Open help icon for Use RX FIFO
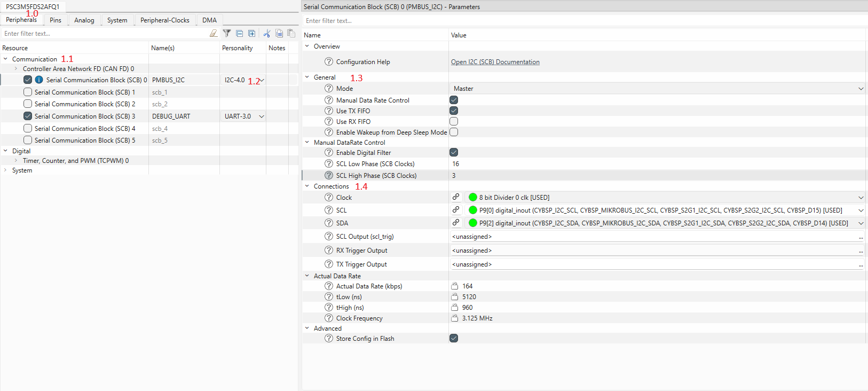868x391 pixels. pos(329,121)
